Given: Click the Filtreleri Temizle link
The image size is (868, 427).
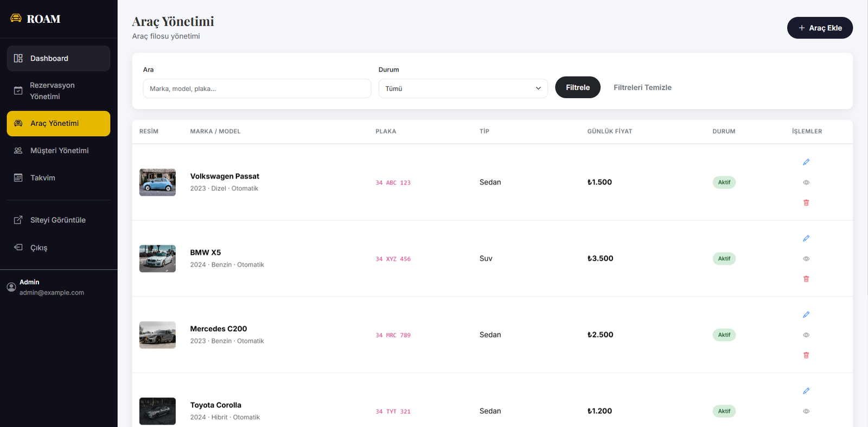Looking at the screenshot, I should pos(642,87).
